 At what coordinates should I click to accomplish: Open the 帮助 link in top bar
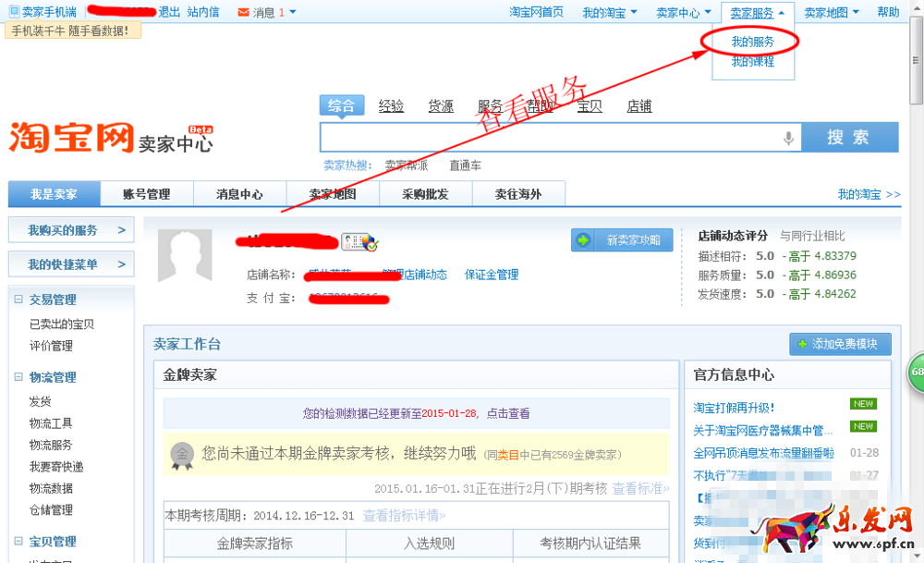(888, 12)
